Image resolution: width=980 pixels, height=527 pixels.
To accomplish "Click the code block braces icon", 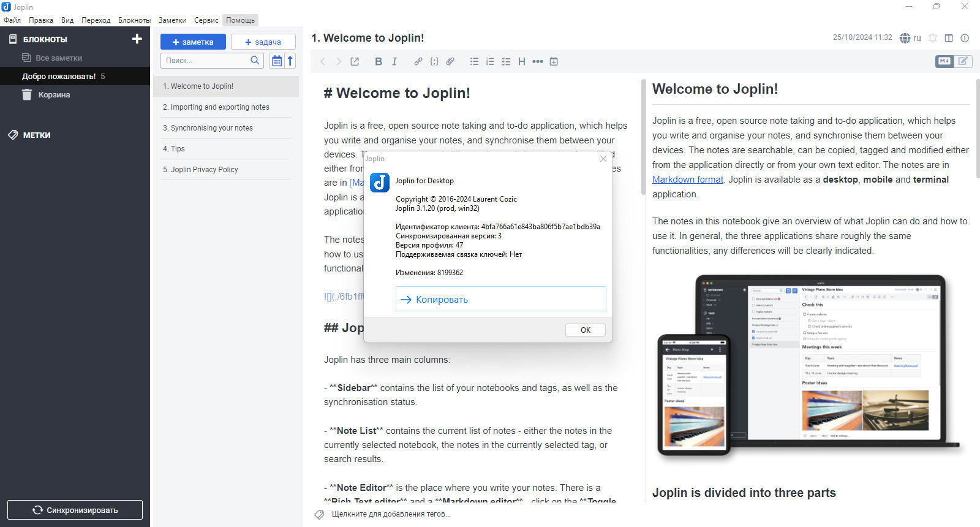I will click(x=434, y=61).
